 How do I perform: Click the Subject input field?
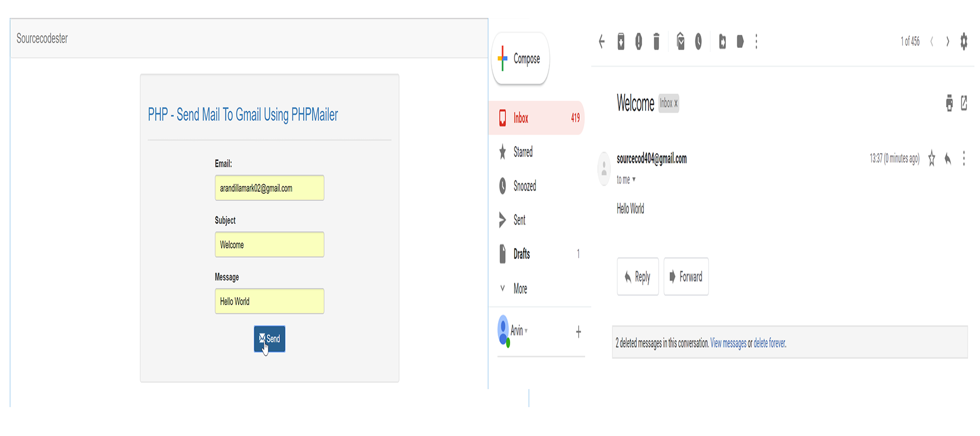click(x=269, y=244)
